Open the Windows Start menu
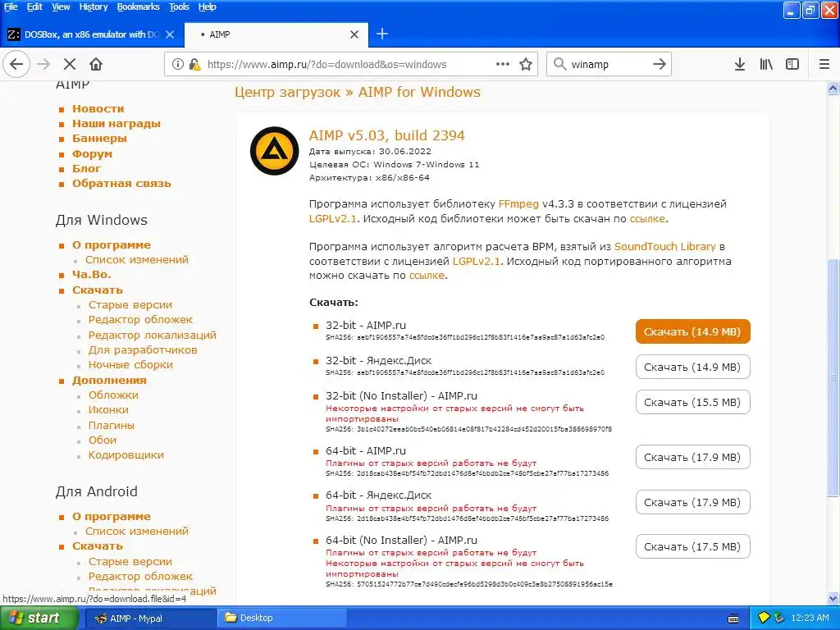Image resolution: width=840 pixels, height=630 pixels. (x=39, y=618)
